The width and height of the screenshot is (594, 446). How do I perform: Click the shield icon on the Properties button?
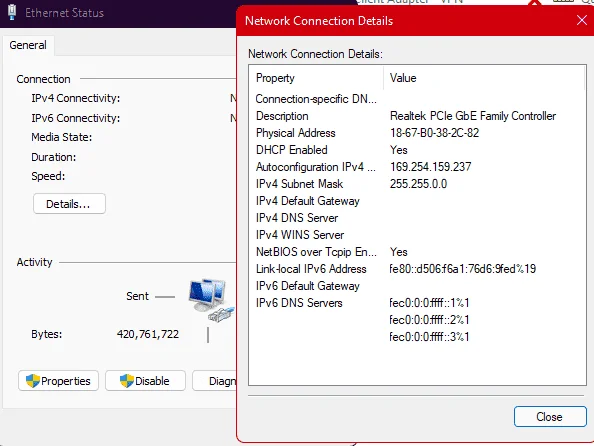coord(33,381)
